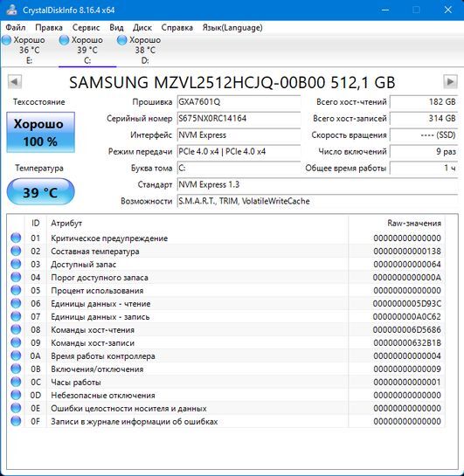The width and height of the screenshot is (464, 476).
Task: Click status icon for Единицы данных - чтение
Action: (16, 303)
